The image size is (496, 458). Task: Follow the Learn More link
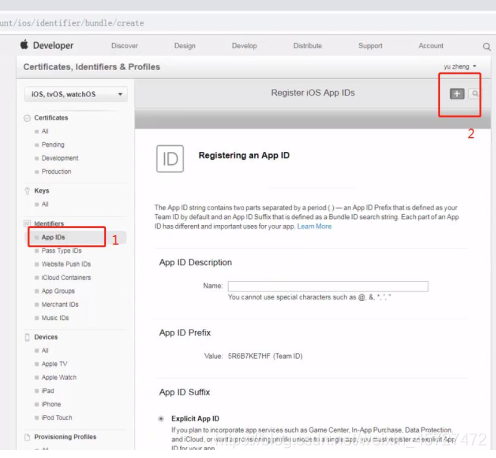(x=314, y=227)
